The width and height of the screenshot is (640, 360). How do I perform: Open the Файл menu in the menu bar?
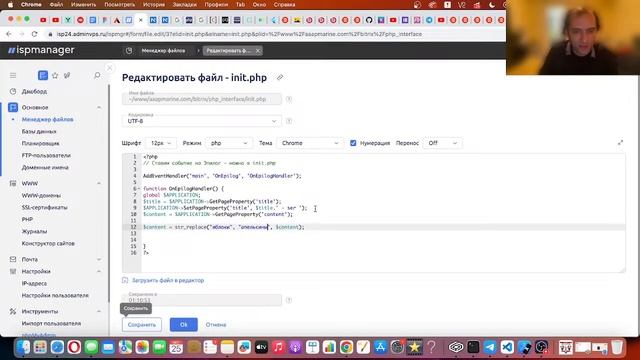pyautogui.click(x=56, y=5)
